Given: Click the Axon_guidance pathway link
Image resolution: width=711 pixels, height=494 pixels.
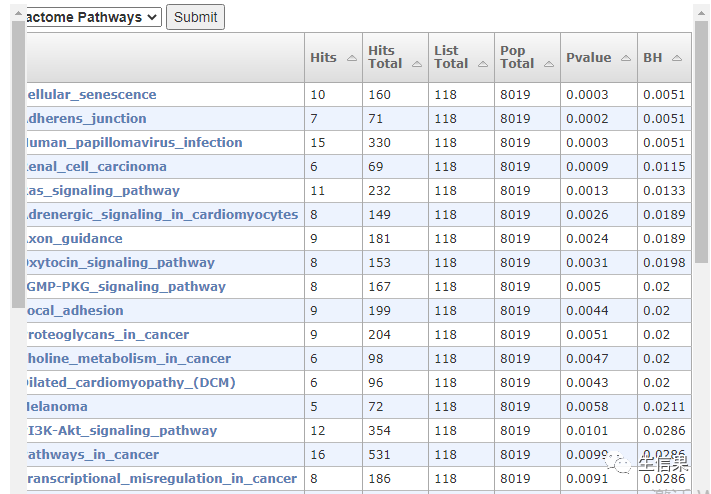Looking at the screenshot, I should (74, 239).
